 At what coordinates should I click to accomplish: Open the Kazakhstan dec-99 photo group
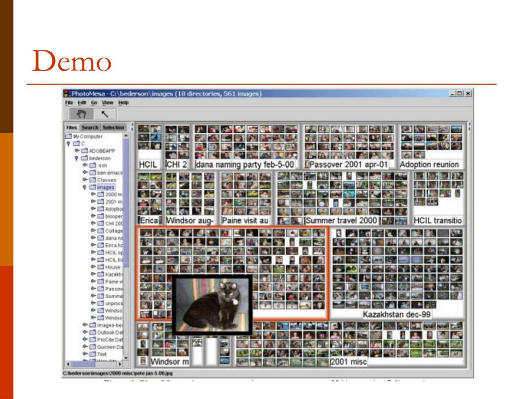396,273
